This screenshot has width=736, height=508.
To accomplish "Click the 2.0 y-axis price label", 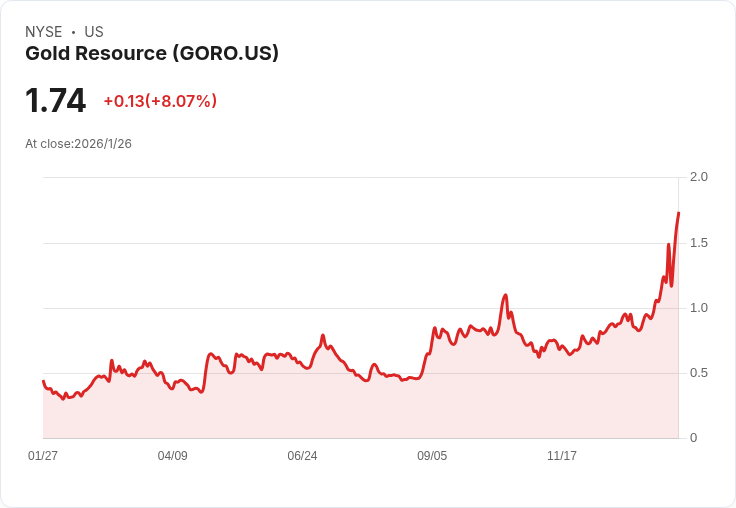I will click(x=699, y=177).
